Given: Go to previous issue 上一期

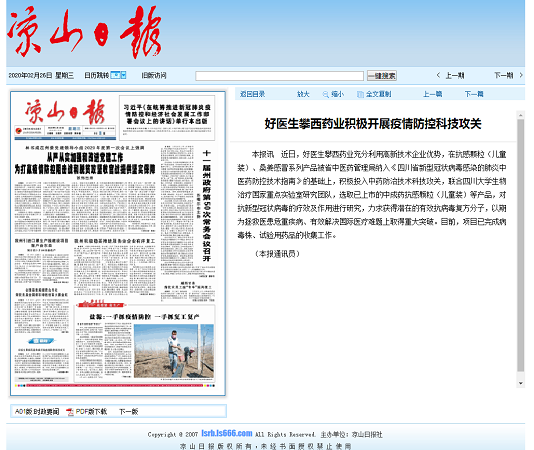Looking at the screenshot, I should [455, 75].
